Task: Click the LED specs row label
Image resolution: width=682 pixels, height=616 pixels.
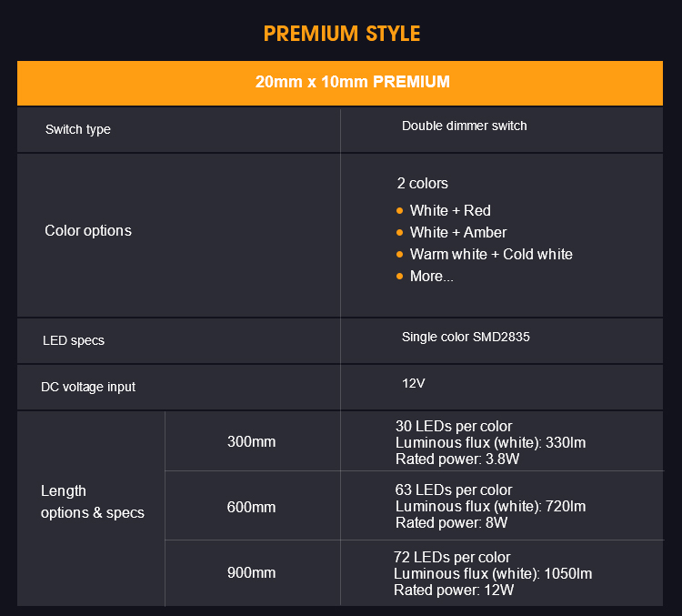Action: pos(74,340)
